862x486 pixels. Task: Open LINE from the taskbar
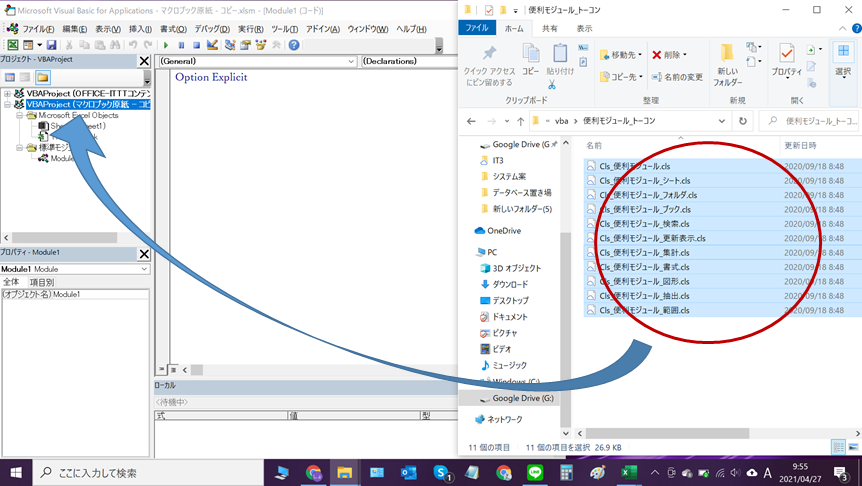click(x=535, y=473)
